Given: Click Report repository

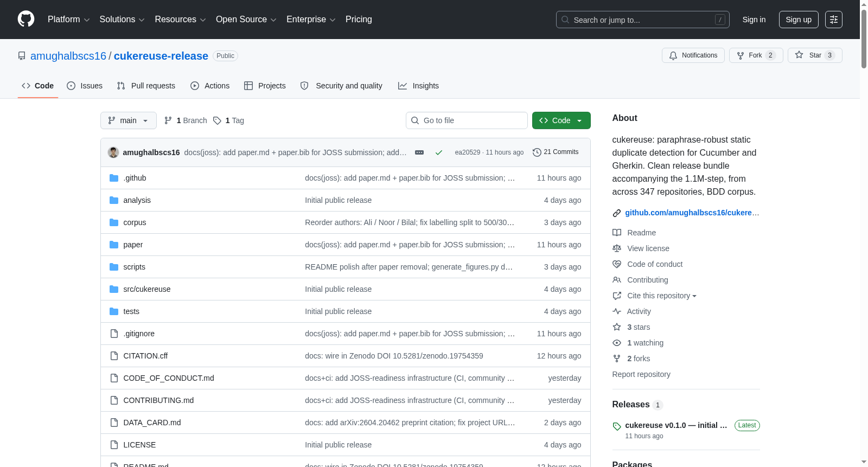Looking at the screenshot, I should 641,374.
